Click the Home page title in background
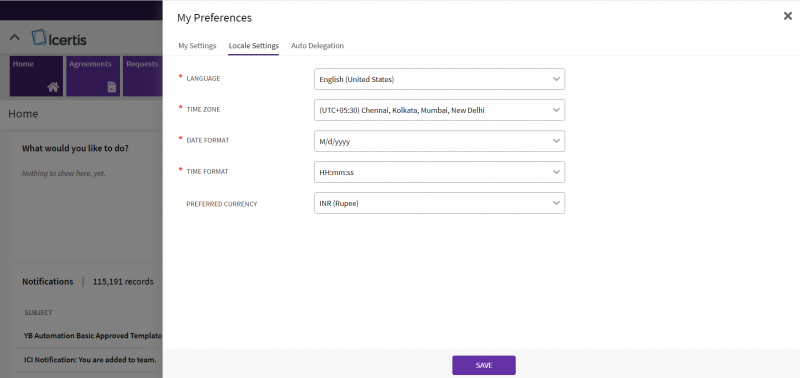800x378 pixels. [23, 114]
